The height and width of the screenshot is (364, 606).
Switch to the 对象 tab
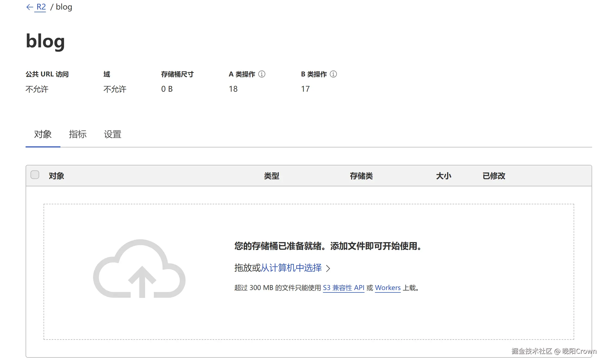click(43, 134)
